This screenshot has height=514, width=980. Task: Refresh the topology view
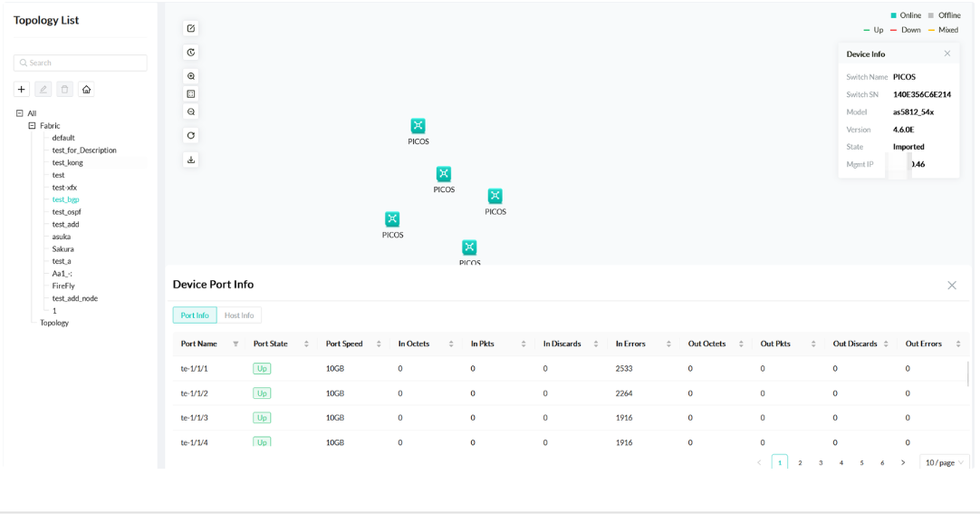pyautogui.click(x=191, y=136)
